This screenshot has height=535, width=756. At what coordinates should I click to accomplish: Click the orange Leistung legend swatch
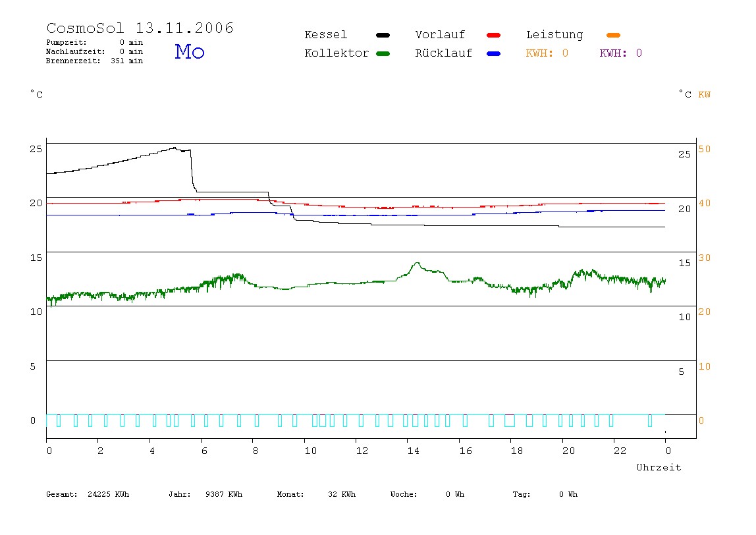click(613, 35)
